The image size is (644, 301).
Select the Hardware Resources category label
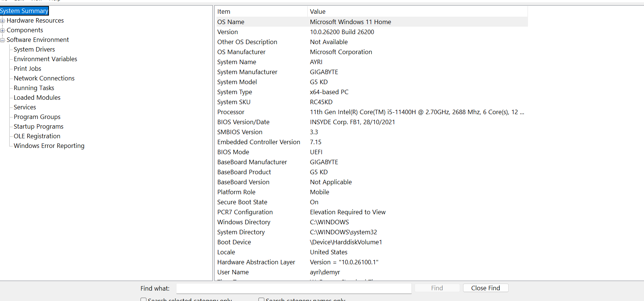coord(35,20)
